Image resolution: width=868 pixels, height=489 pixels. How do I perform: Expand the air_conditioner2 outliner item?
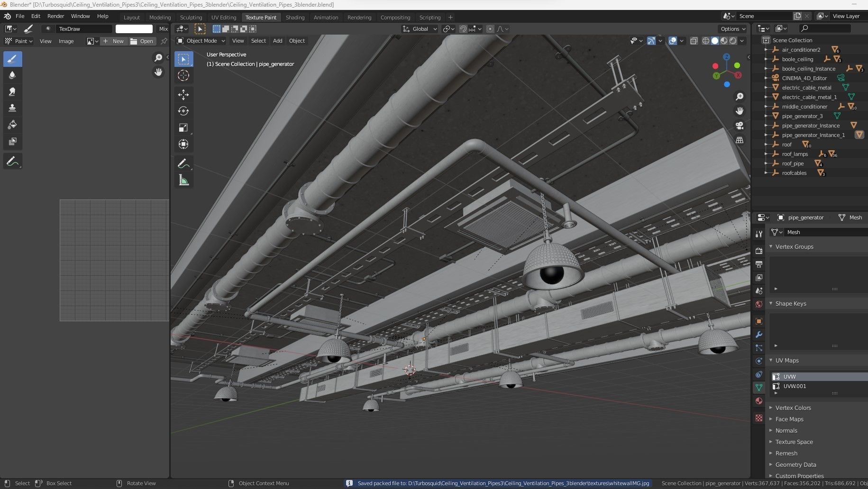[766, 50]
